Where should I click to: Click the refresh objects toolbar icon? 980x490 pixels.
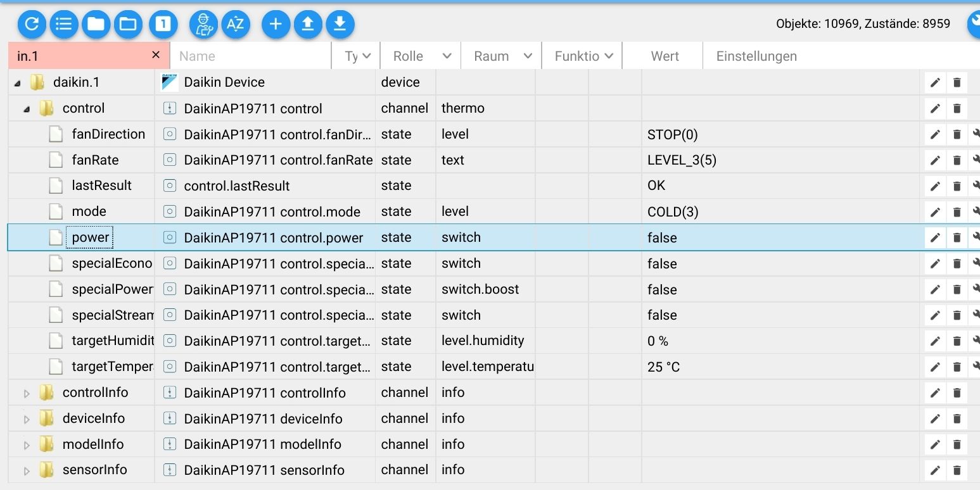coord(32,25)
